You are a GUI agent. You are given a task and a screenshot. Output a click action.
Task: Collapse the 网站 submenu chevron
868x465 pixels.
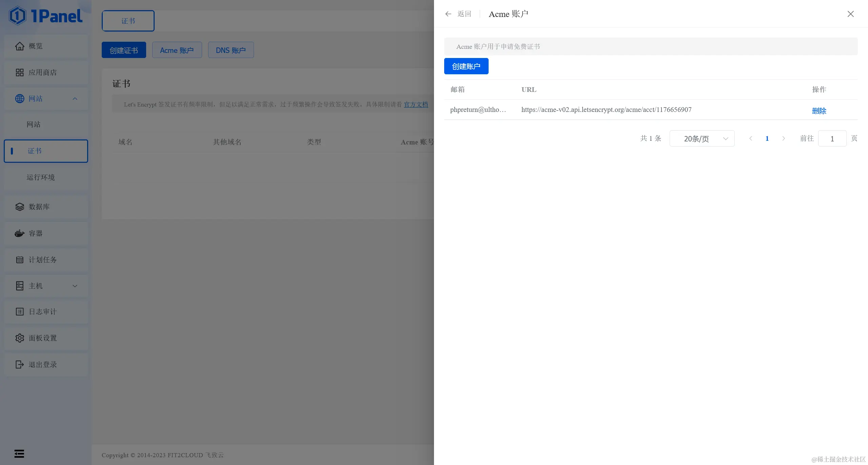point(75,99)
